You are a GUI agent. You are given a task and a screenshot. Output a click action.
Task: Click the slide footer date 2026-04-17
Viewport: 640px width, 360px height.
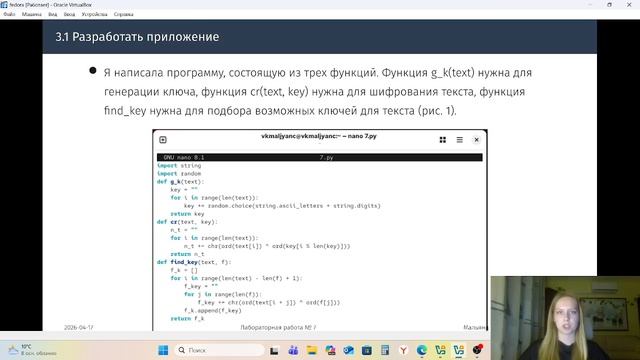[x=79, y=327]
